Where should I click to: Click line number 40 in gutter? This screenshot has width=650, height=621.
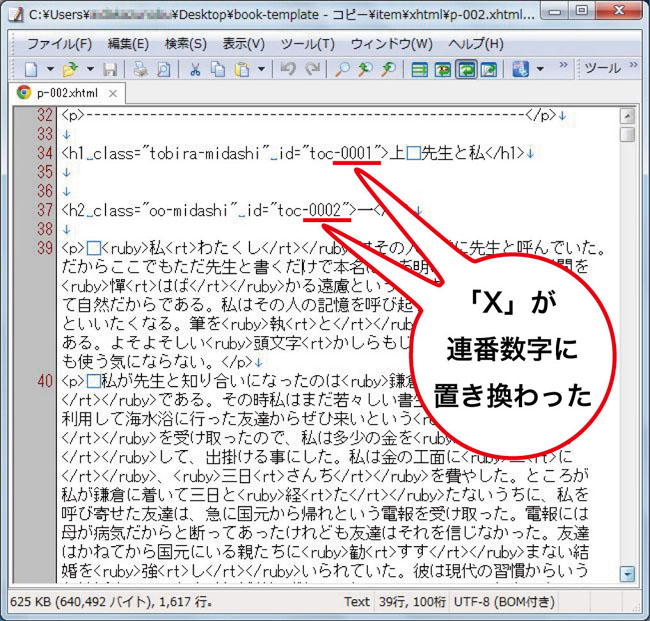click(45, 381)
